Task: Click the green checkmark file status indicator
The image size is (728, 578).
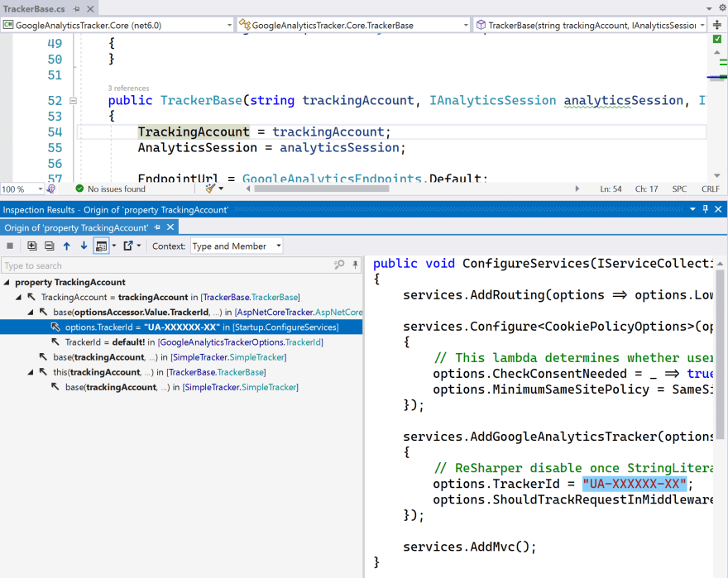Action: (x=717, y=40)
